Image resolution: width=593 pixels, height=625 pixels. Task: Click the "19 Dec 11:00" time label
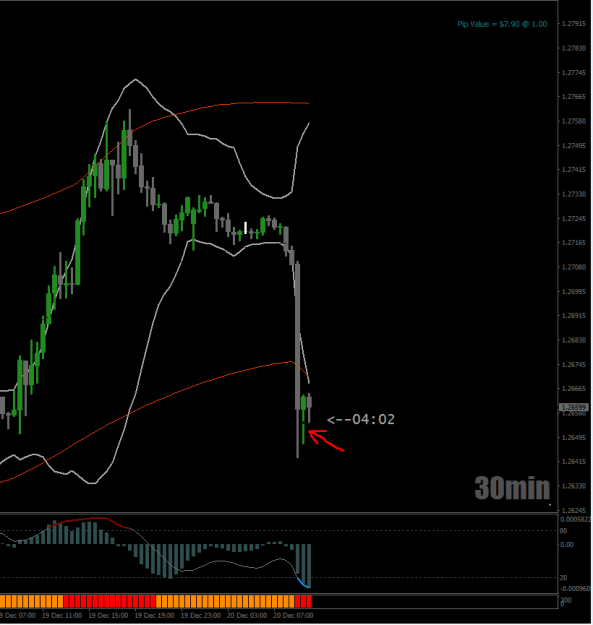(62, 615)
